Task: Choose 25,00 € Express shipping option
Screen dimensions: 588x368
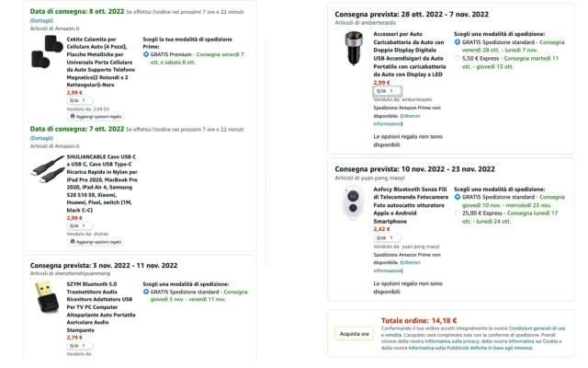Action: 457,213
